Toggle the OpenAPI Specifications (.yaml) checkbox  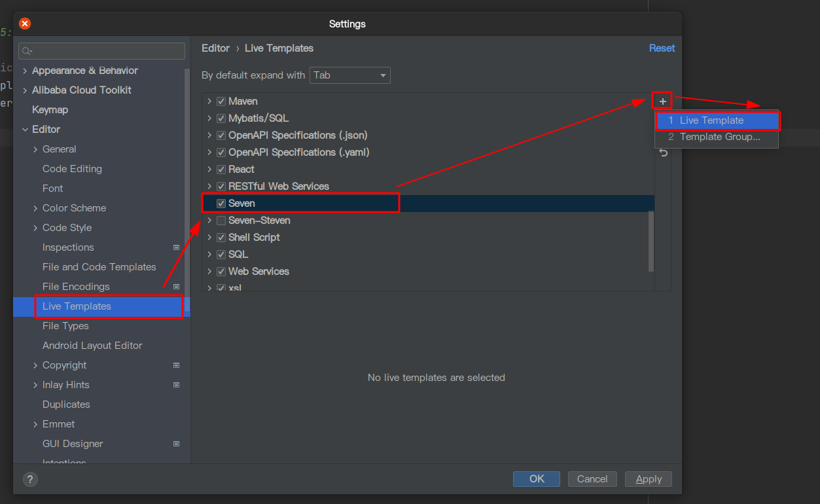pyautogui.click(x=221, y=153)
